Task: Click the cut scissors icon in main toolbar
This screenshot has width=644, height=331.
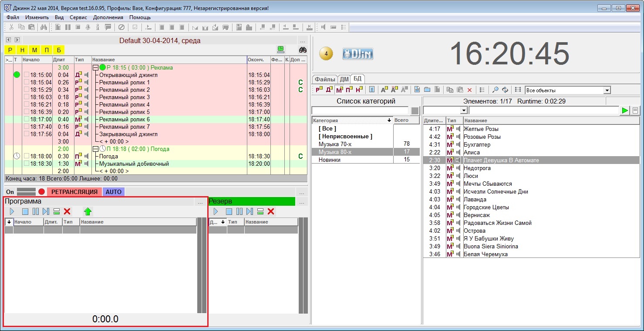Action: click(x=12, y=27)
